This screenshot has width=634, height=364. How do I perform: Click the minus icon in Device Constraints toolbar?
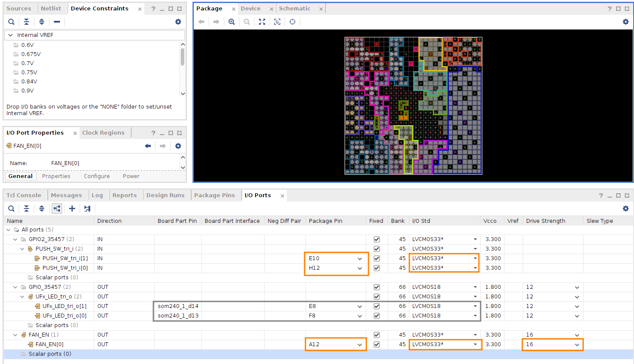57,22
